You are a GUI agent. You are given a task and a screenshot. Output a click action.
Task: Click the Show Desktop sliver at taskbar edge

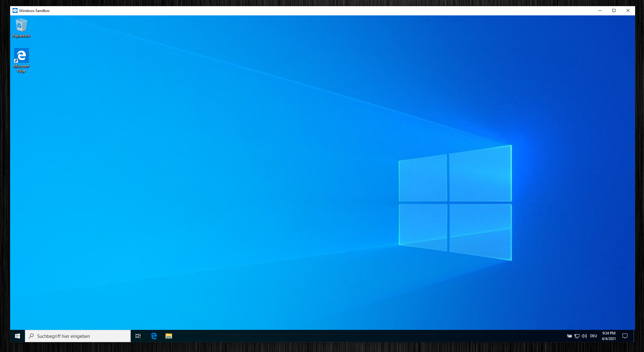634,336
